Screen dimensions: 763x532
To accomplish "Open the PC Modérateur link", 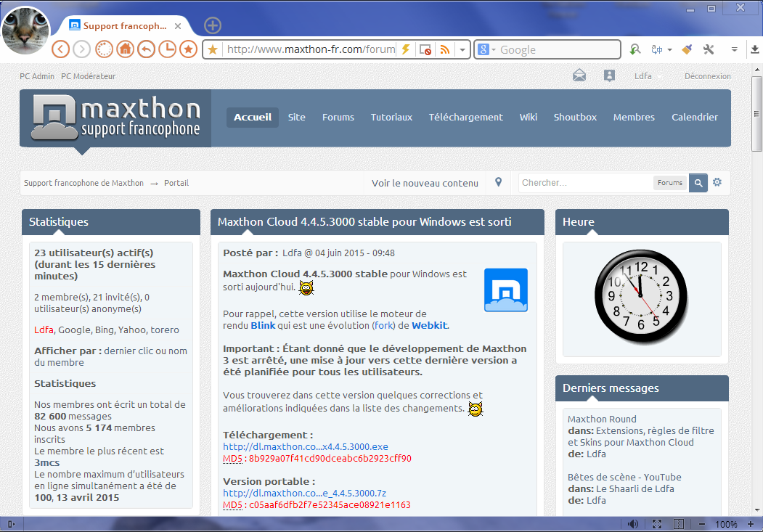I will pyautogui.click(x=88, y=76).
